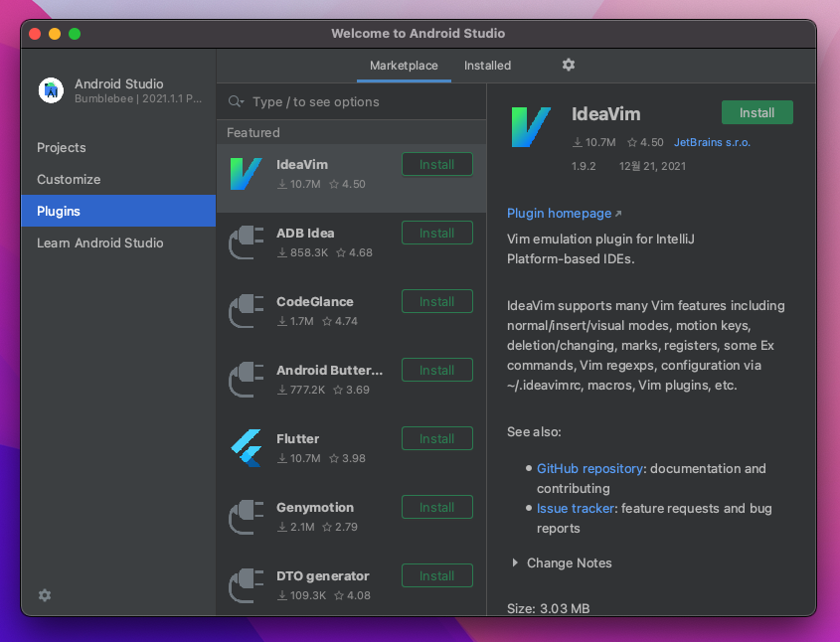Image resolution: width=840 pixels, height=642 pixels.
Task: Open the JetBrains s.r.o. vendor link
Action: point(712,142)
